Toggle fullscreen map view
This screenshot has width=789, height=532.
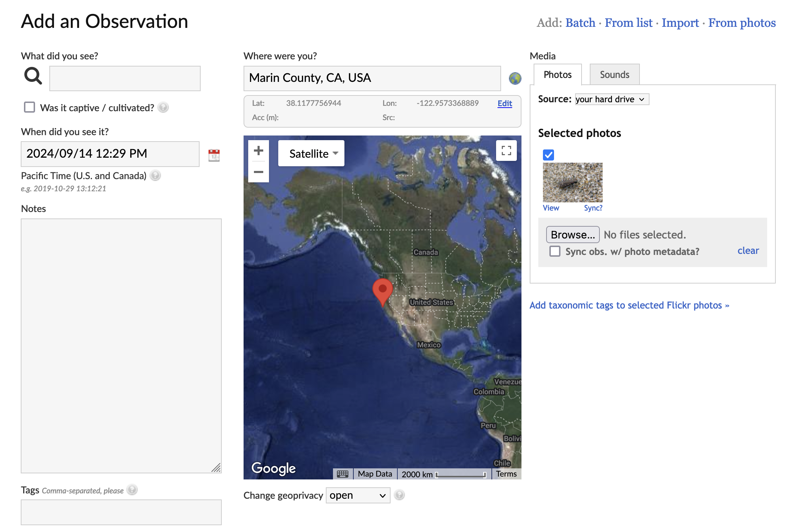pyautogui.click(x=506, y=151)
